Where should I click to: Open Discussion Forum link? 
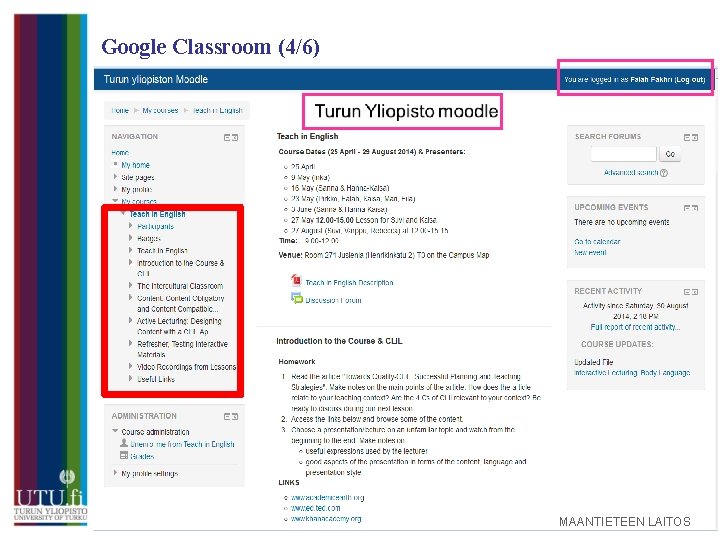[x=333, y=300]
